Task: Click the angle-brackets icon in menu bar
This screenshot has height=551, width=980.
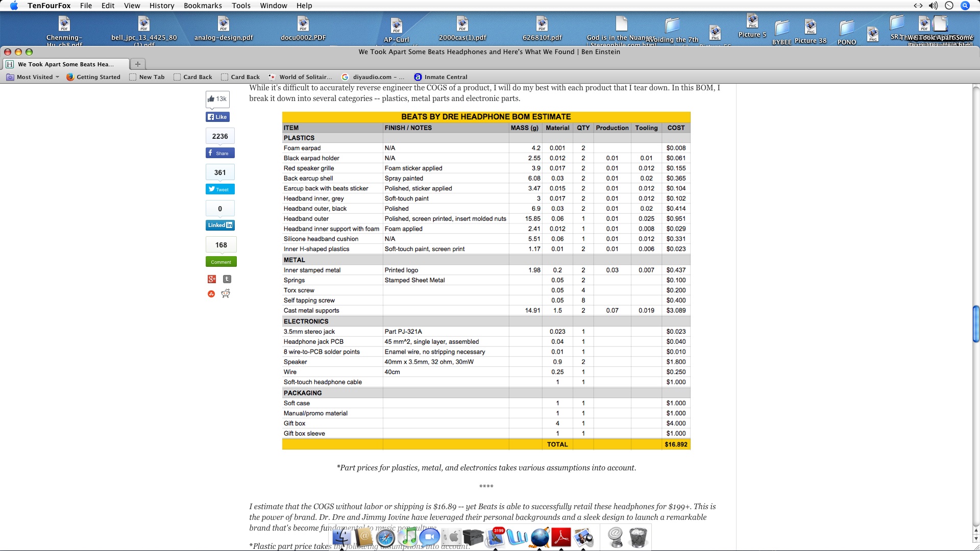Action: coord(918,6)
